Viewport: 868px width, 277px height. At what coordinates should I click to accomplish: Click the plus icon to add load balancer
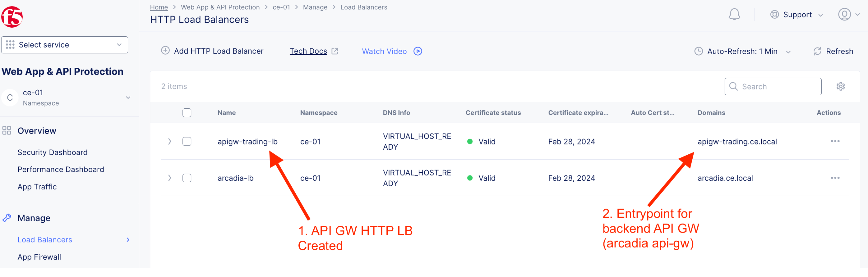(x=165, y=51)
